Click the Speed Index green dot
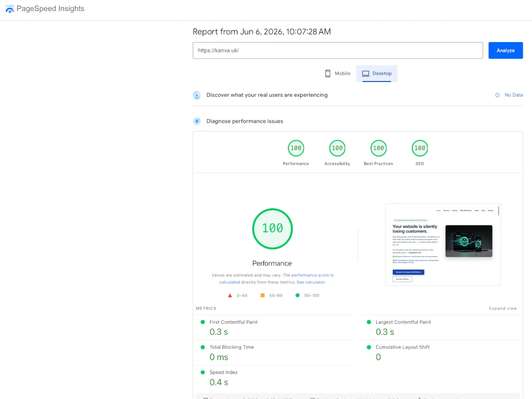The height and width of the screenshot is (399, 532). [x=203, y=372]
